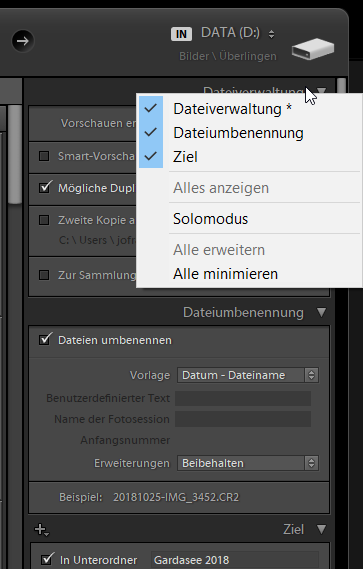Image resolution: width=363 pixels, height=569 pixels.
Task: Uncheck the Dateien umbenennen checkbox
Action: click(x=45, y=340)
